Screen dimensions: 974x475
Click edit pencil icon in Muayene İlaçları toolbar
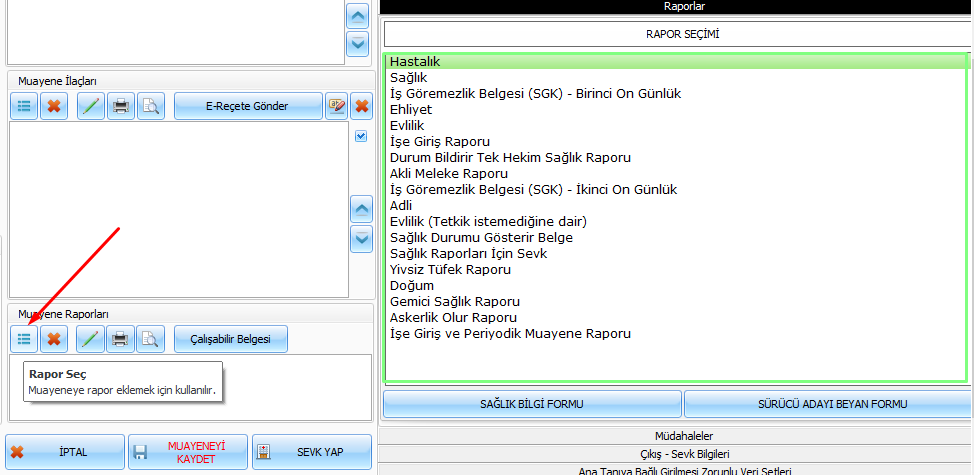[x=91, y=106]
